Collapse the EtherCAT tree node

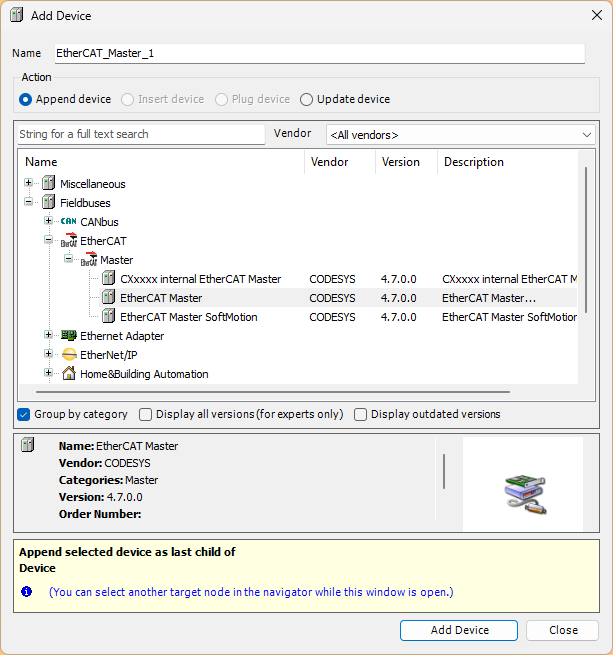coord(48,240)
